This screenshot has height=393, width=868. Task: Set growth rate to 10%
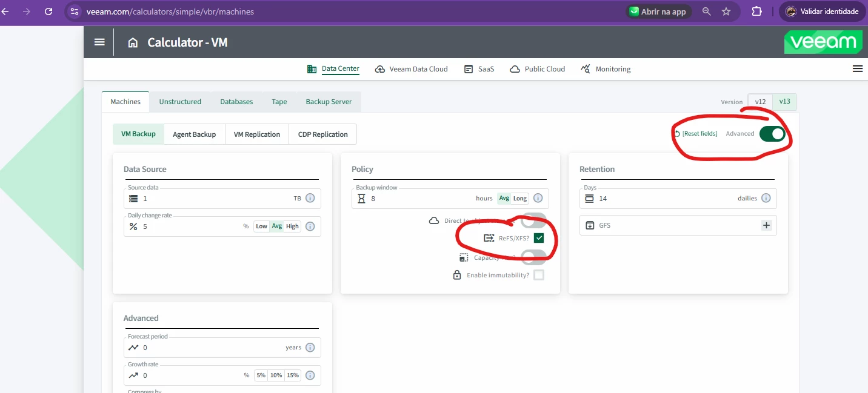click(276, 375)
